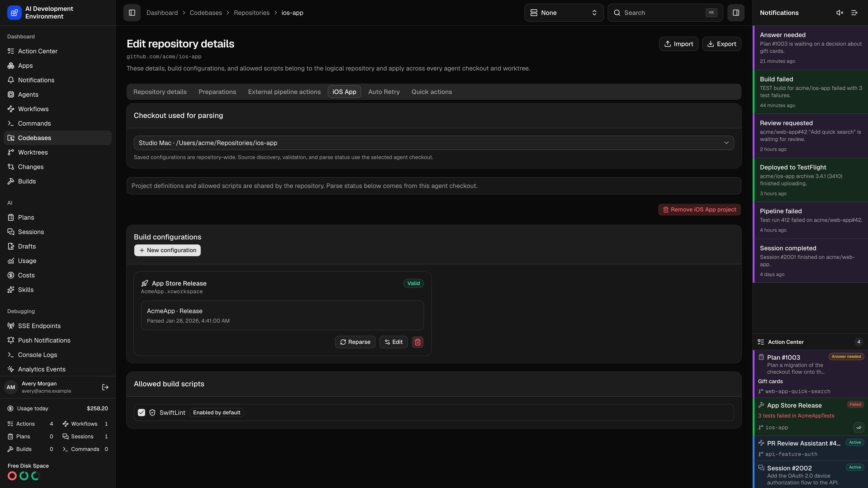
Task: Open the Build failed notification
Action: coord(810,92)
